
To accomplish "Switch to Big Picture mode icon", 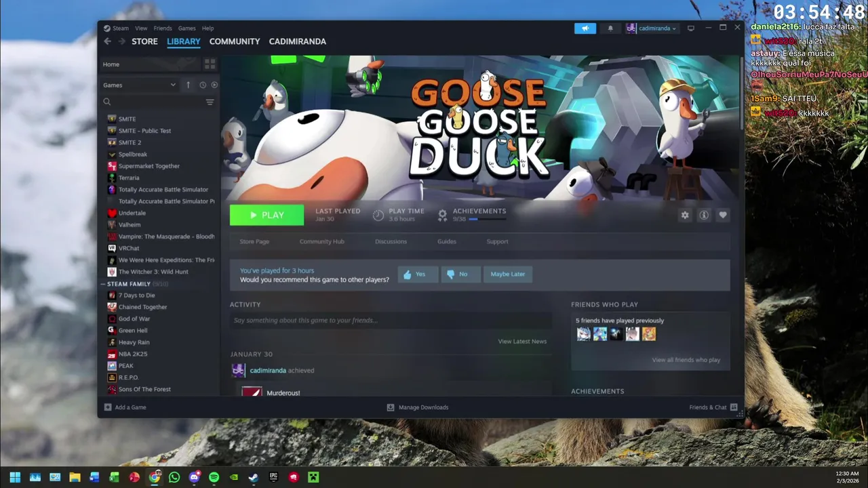I will click(x=691, y=28).
